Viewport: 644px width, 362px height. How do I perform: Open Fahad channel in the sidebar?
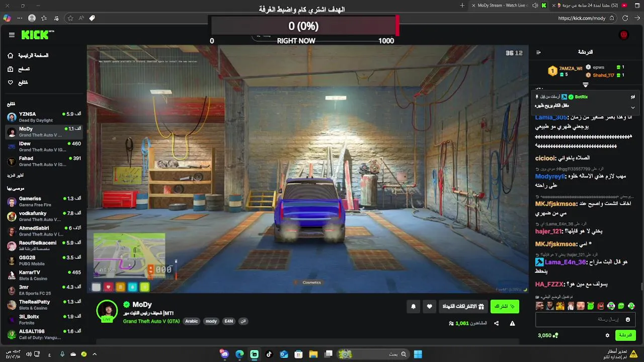pos(44,161)
